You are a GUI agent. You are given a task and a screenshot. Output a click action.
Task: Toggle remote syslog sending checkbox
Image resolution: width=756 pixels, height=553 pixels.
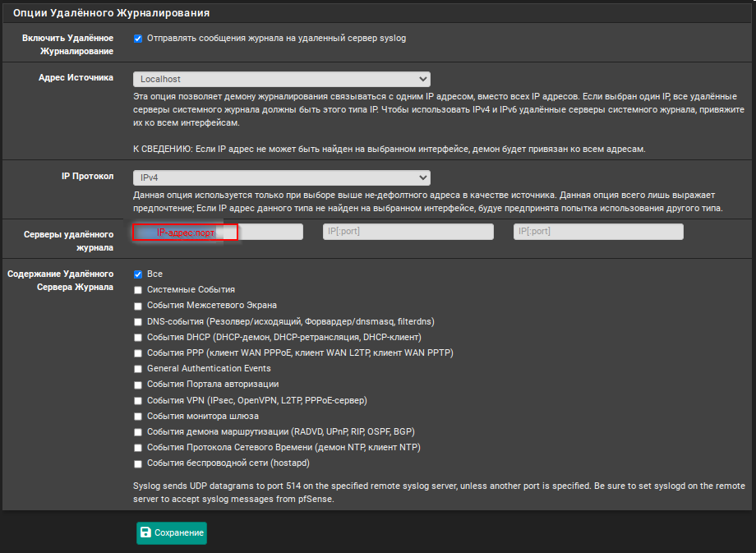pos(138,39)
